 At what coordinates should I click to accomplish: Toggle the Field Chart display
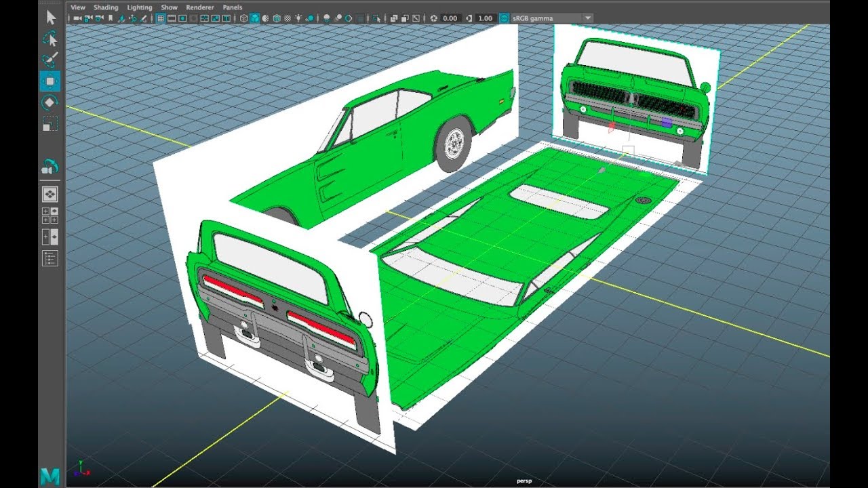(205, 18)
